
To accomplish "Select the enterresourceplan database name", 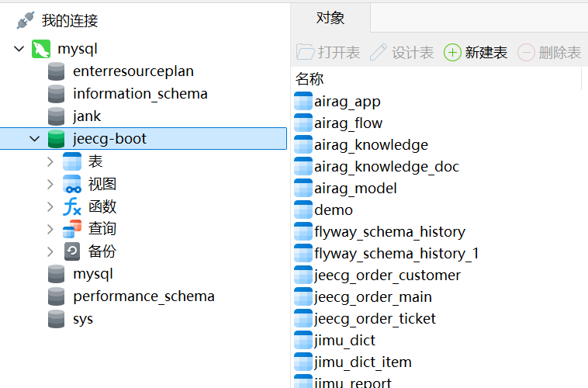I will 133,71.
